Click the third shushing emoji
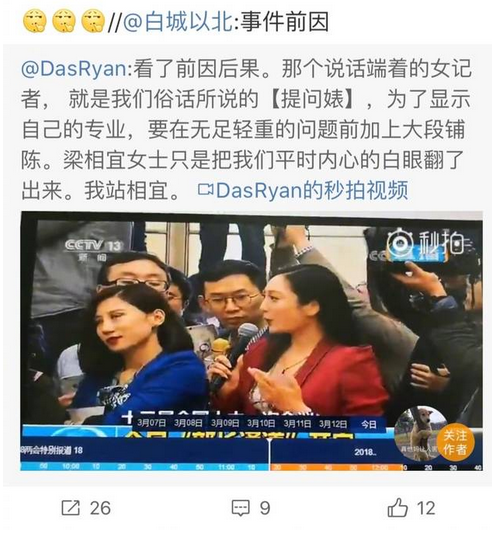 tap(93, 21)
